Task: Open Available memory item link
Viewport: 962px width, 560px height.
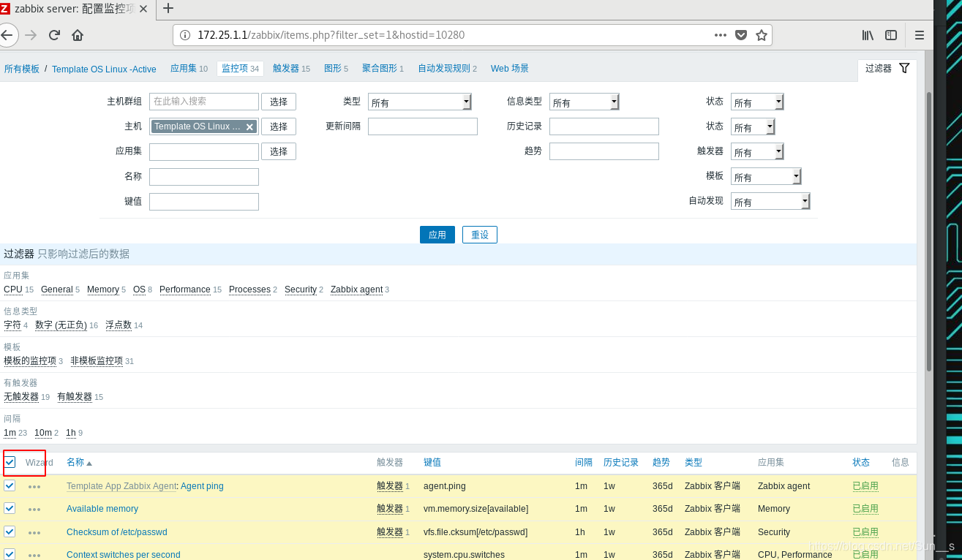Action: [102, 509]
